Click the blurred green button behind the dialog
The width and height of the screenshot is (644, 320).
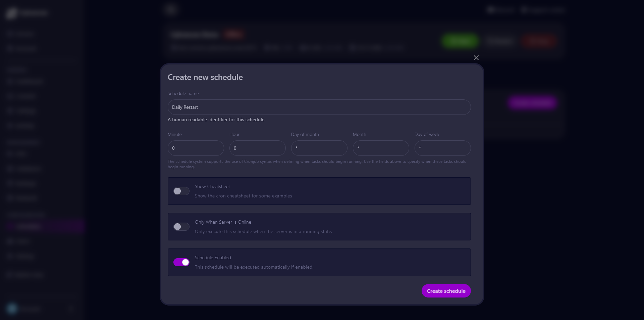pyautogui.click(x=460, y=41)
